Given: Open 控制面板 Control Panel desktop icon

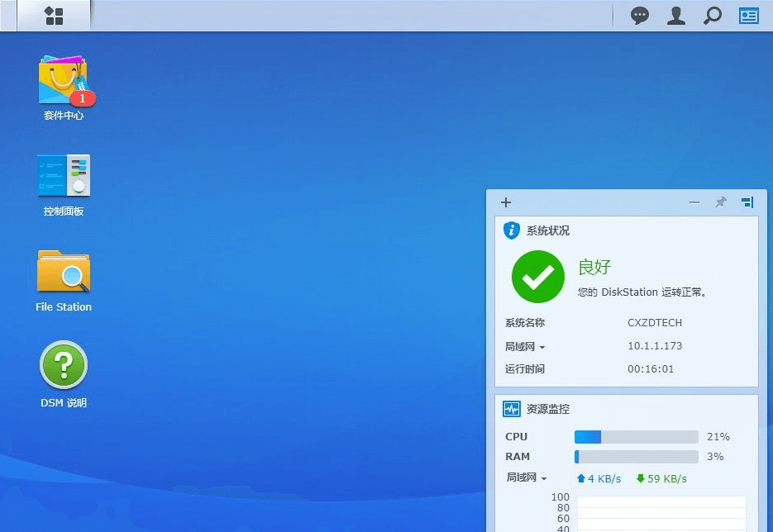Looking at the screenshot, I should 64,175.
